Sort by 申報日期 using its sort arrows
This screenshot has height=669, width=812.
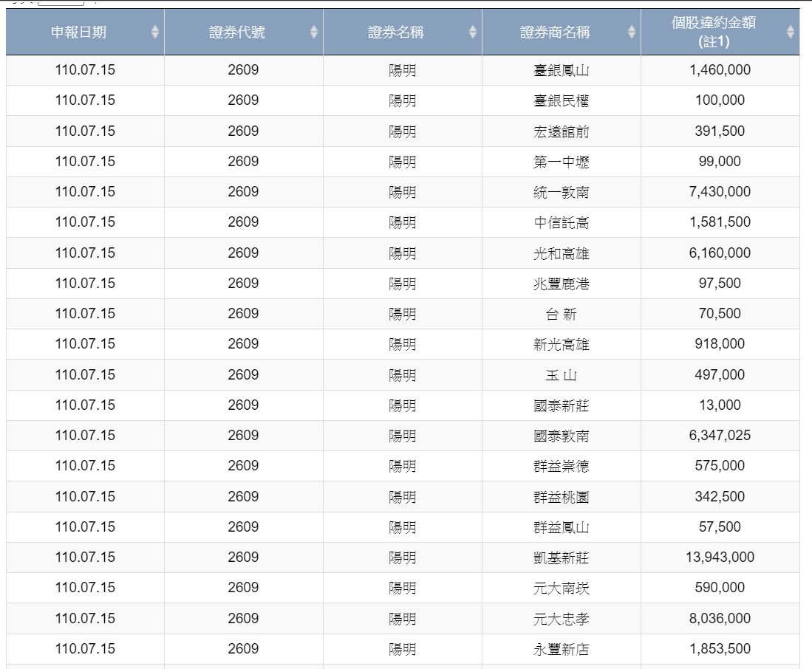coord(155,32)
